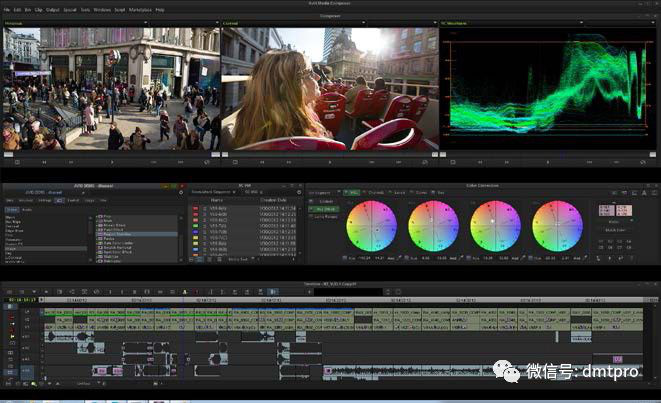
Task: Open the Clip menu
Action: click(38, 9)
